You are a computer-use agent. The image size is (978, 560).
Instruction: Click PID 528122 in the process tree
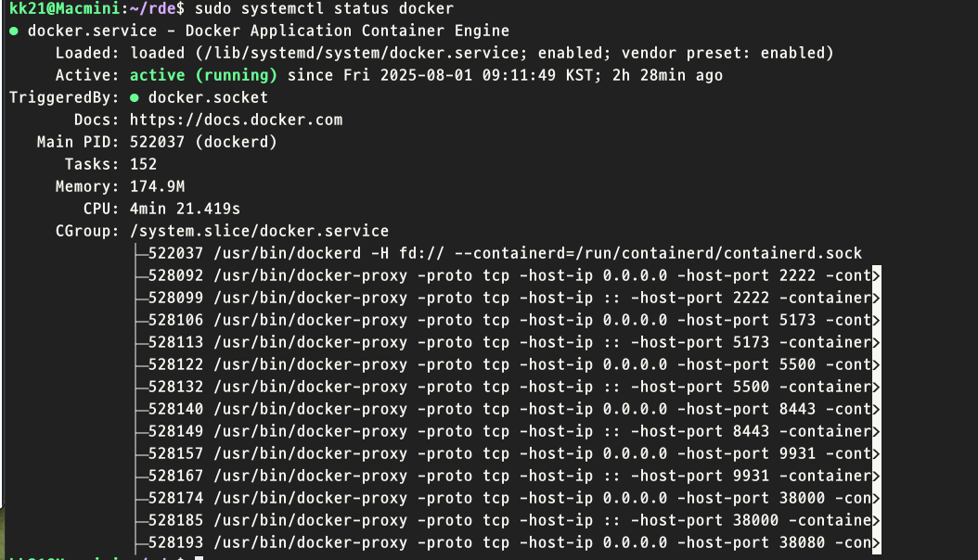click(x=176, y=364)
